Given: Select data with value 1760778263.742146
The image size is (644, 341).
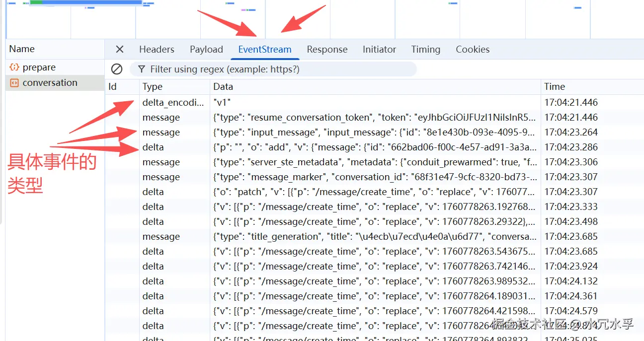Looking at the screenshot, I should [375, 266].
